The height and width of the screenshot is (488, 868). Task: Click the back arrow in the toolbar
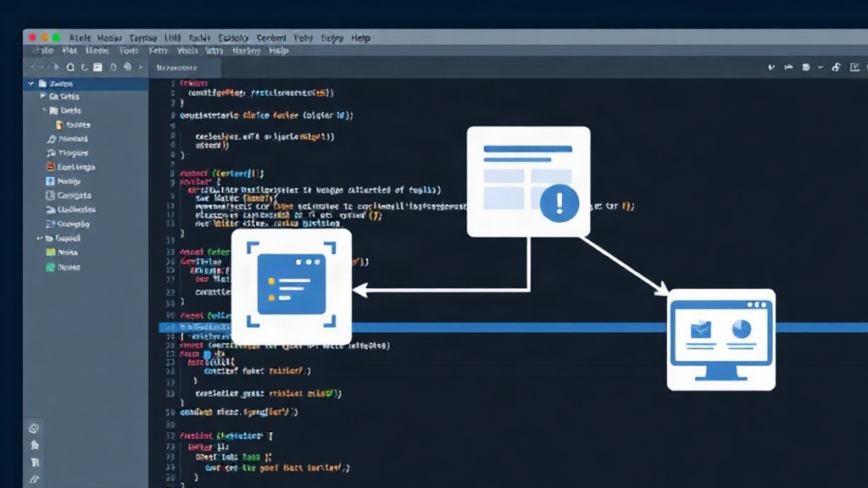(36, 67)
